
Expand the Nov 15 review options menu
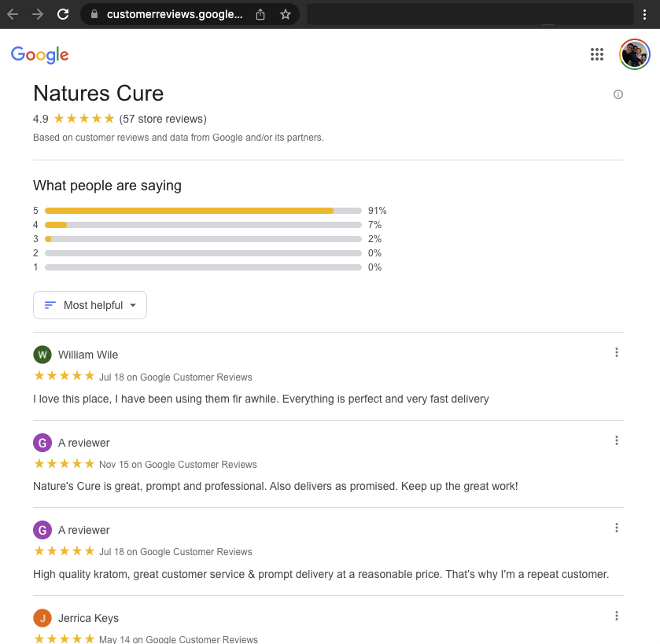(617, 440)
